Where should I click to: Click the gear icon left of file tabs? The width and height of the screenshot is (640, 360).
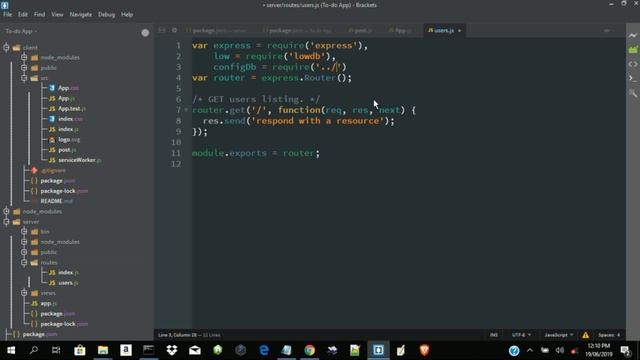click(174, 30)
